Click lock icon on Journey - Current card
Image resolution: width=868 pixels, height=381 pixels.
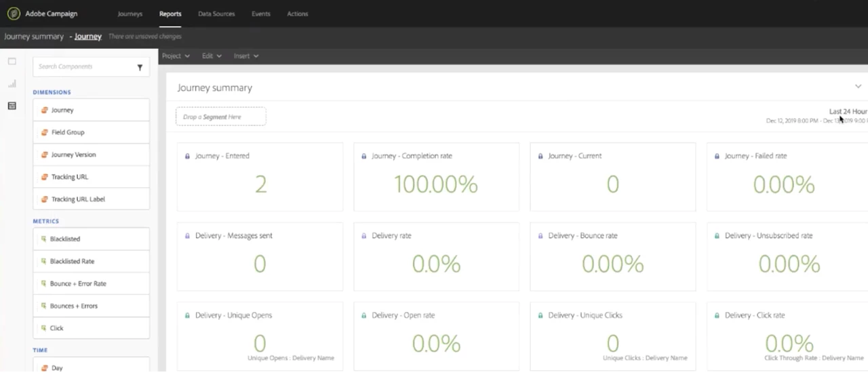540,156
